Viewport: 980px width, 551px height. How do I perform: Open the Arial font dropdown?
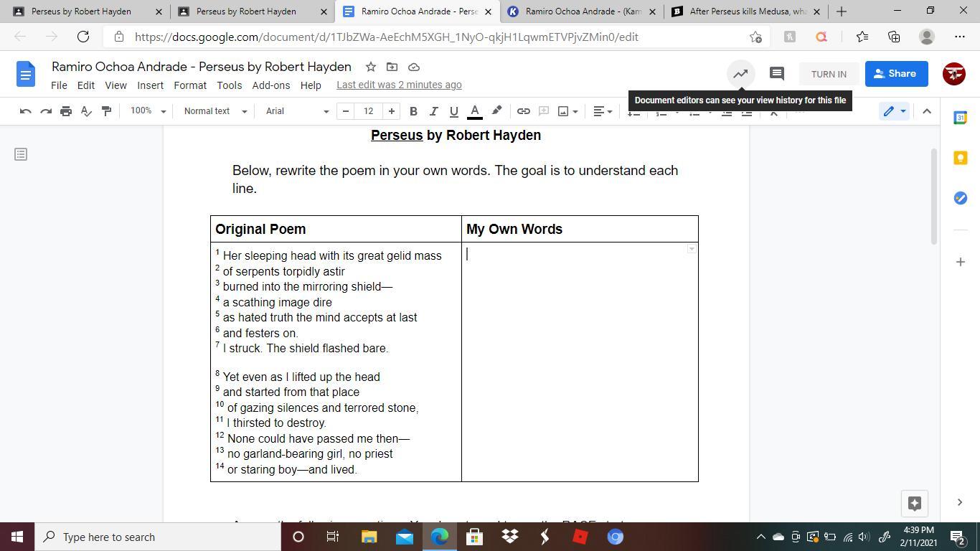(x=297, y=111)
